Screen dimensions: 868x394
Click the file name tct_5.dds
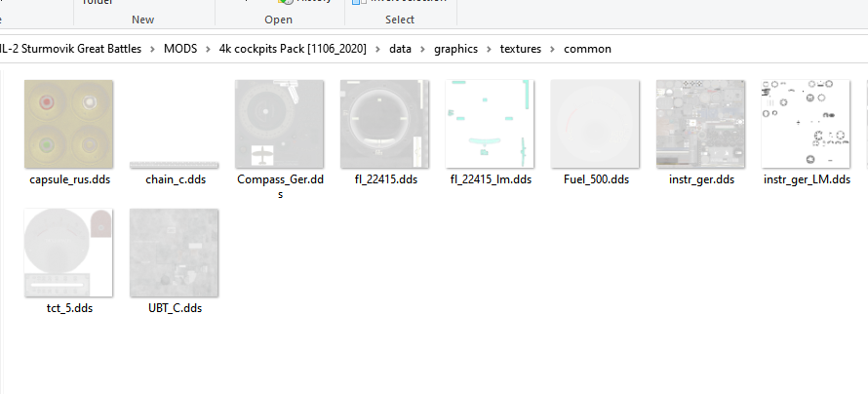click(70, 309)
